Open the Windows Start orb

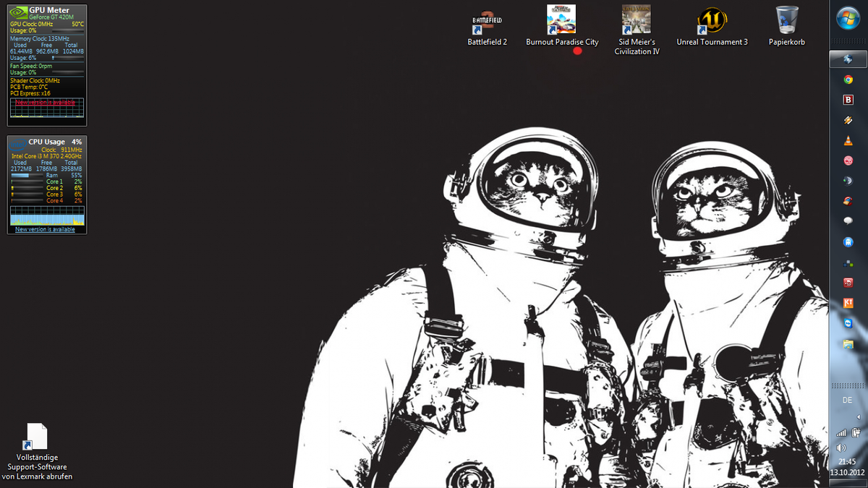point(848,17)
